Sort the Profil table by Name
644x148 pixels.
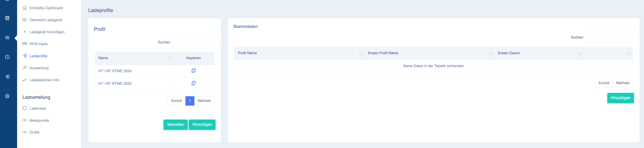pyautogui.click(x=169, y=58)
